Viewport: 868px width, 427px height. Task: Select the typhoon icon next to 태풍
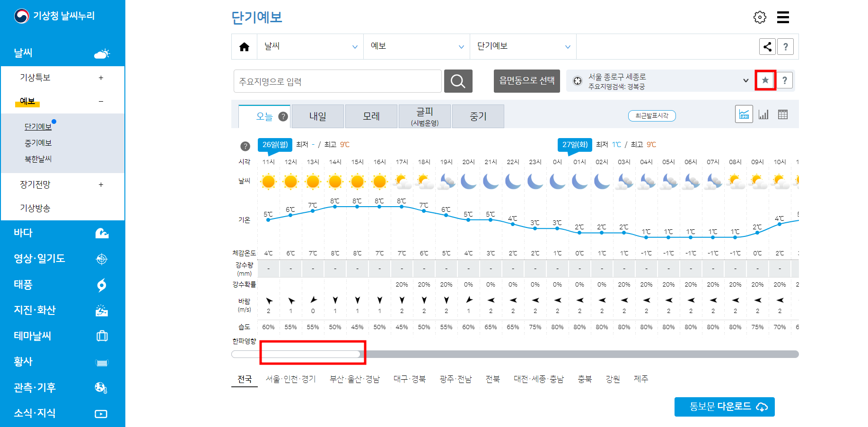pos(101,285)
